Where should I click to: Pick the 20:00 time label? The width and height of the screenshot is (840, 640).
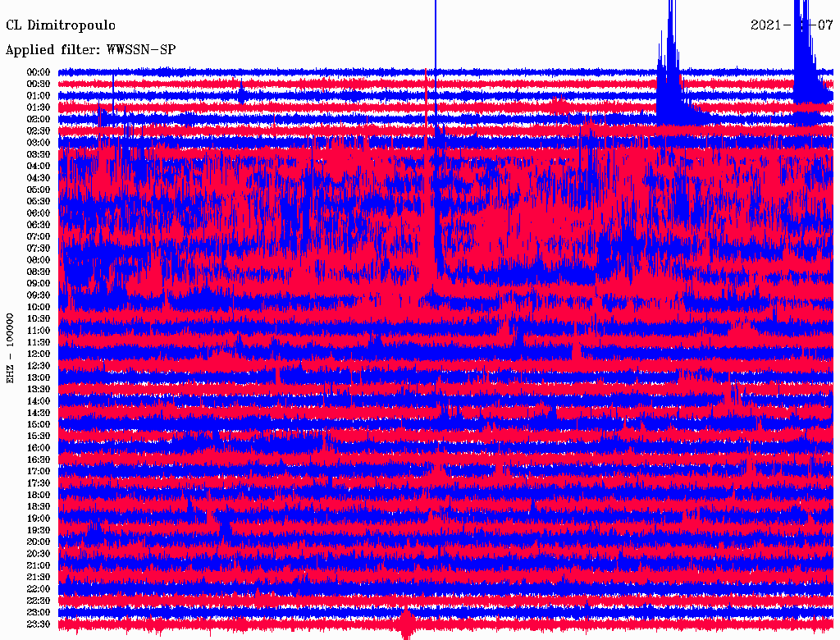coord(39,542)
